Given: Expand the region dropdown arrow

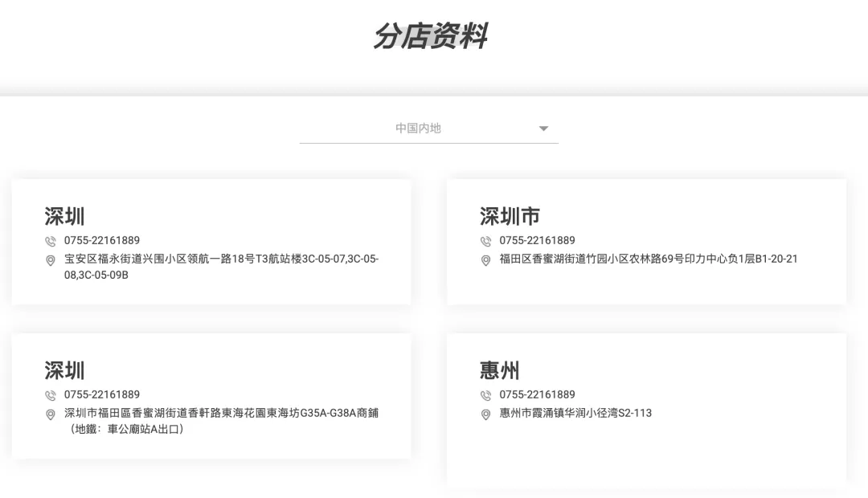Looking at the screenshot, I should click(543, 129).
